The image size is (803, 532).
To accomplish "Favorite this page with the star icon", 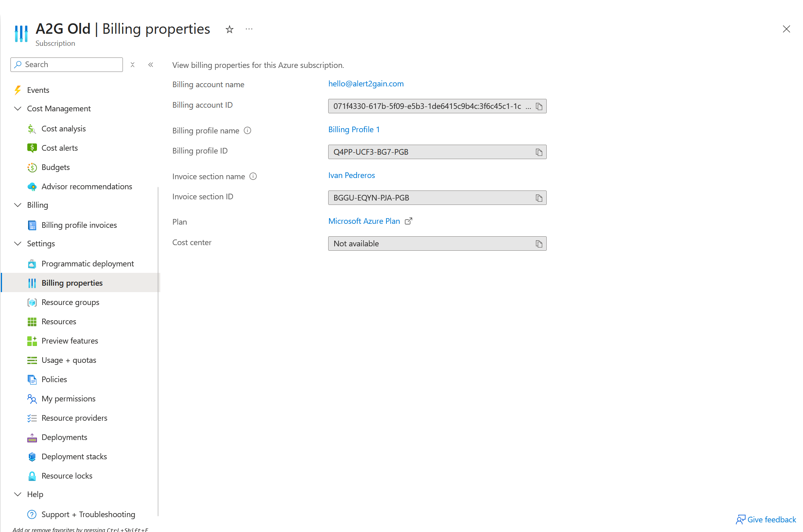I will tap(229, 29).
